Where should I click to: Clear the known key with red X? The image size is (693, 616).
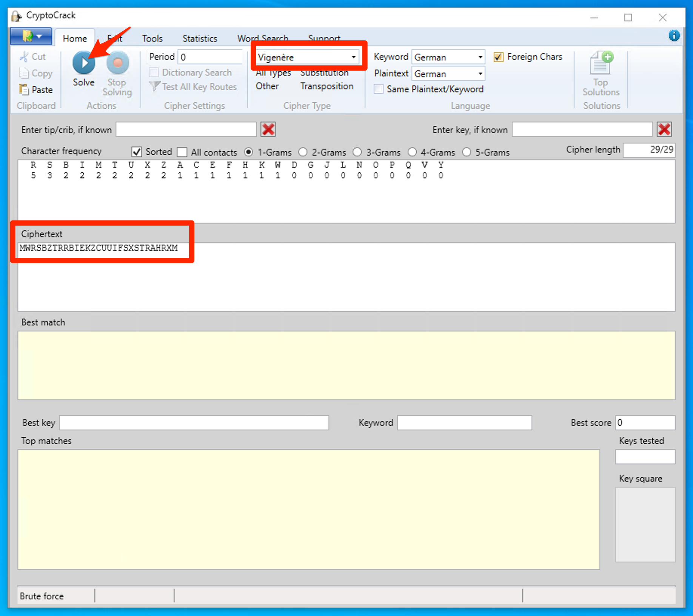click(664, 129)
